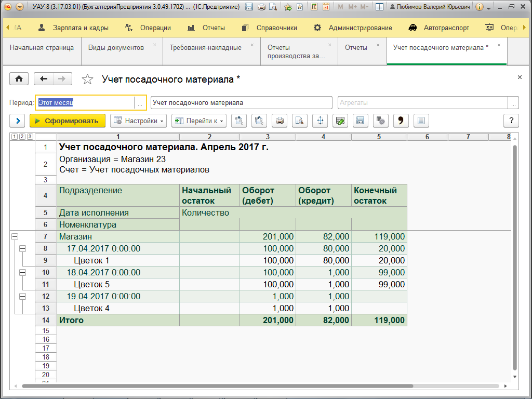Click the table with gear settings icon

pos(381,121)
